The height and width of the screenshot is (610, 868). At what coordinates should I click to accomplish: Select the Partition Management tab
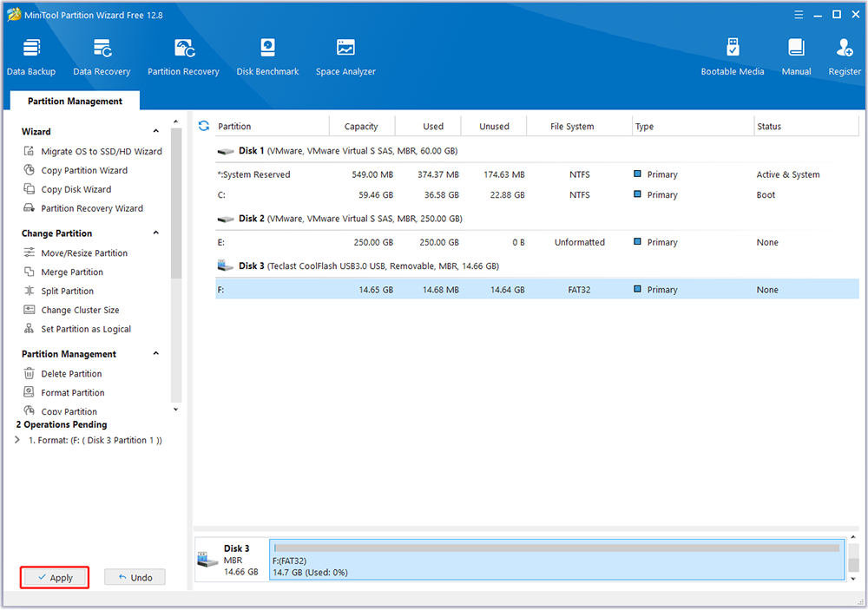coord(75,101)
